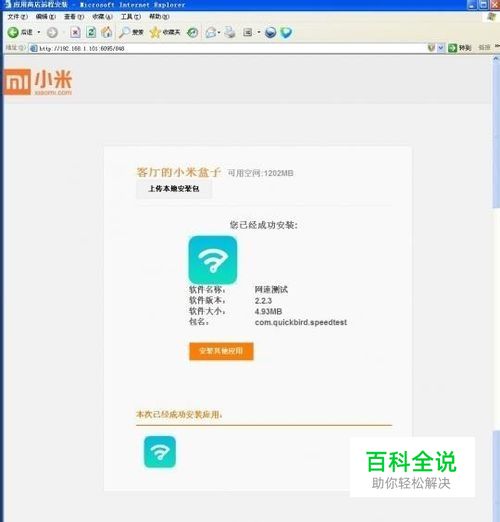Click the small installed app icon at bottom
500x522 pixels.
(x=160, y=452)
